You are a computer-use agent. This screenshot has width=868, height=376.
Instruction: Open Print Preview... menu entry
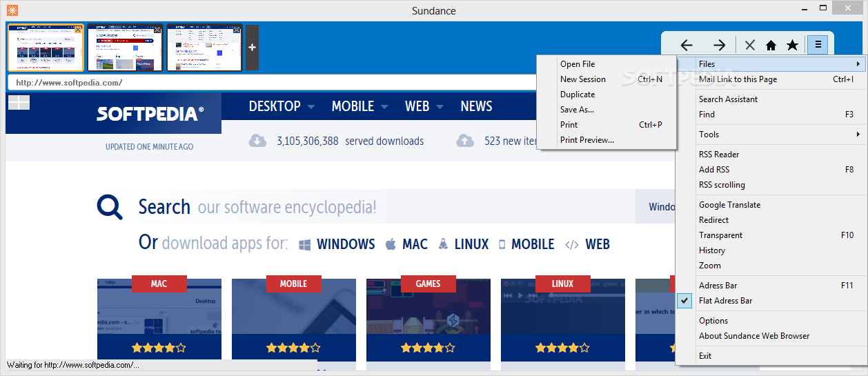tap(606, 140)
